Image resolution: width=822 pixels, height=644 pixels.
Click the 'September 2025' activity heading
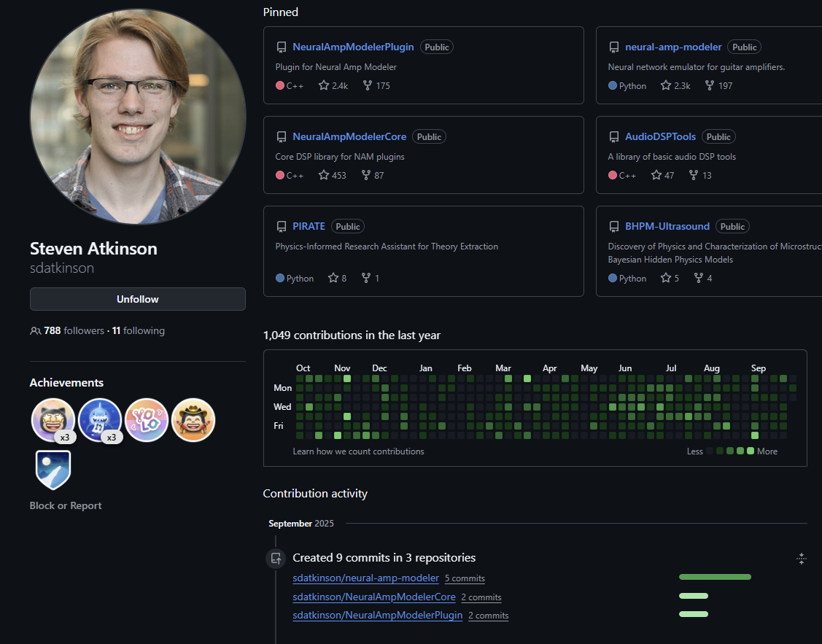(301, 524)
